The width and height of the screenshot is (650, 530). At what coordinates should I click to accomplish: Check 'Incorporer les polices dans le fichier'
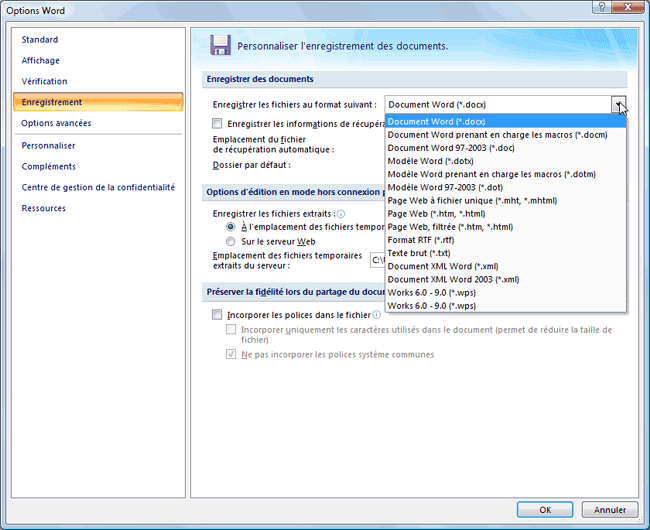pos(218,315)
